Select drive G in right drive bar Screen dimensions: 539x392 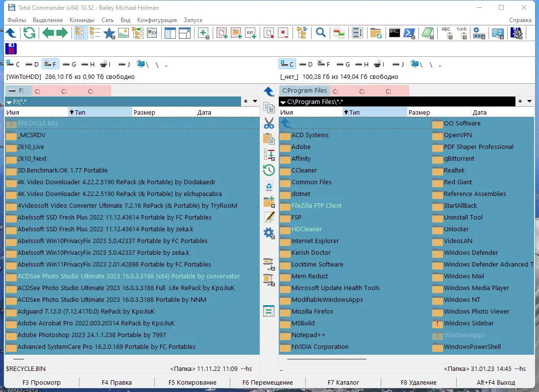[x=343, y=64]
